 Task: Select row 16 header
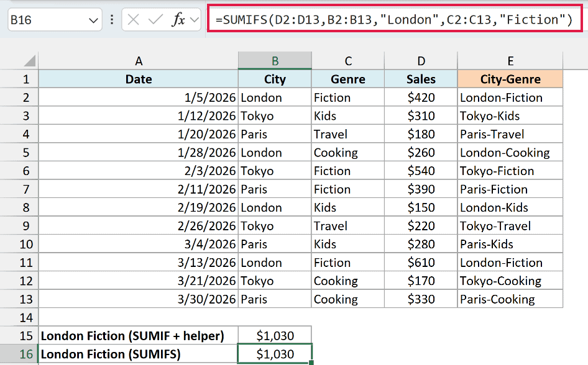[x=19, y=354]
